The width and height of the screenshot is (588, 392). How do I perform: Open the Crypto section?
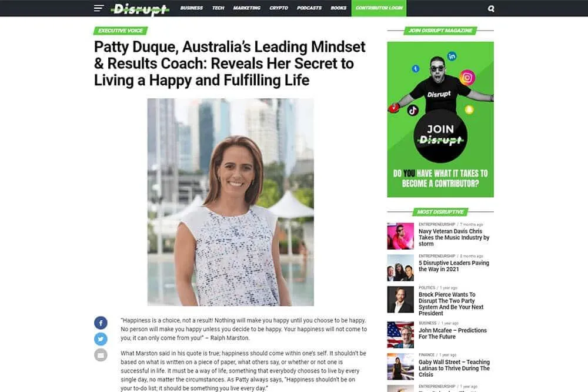coord(279,8)
